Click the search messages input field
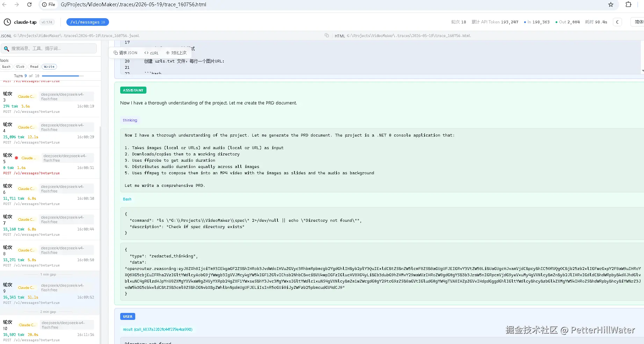Screen dimensions: 644x344 tap(49, 49)
